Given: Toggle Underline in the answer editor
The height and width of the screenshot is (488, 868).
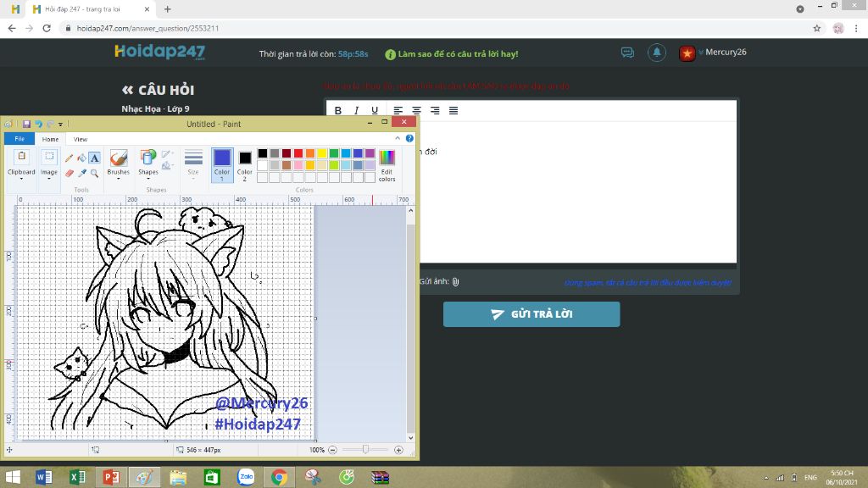Looking at the screenshot, I should [x=374, y=110].
